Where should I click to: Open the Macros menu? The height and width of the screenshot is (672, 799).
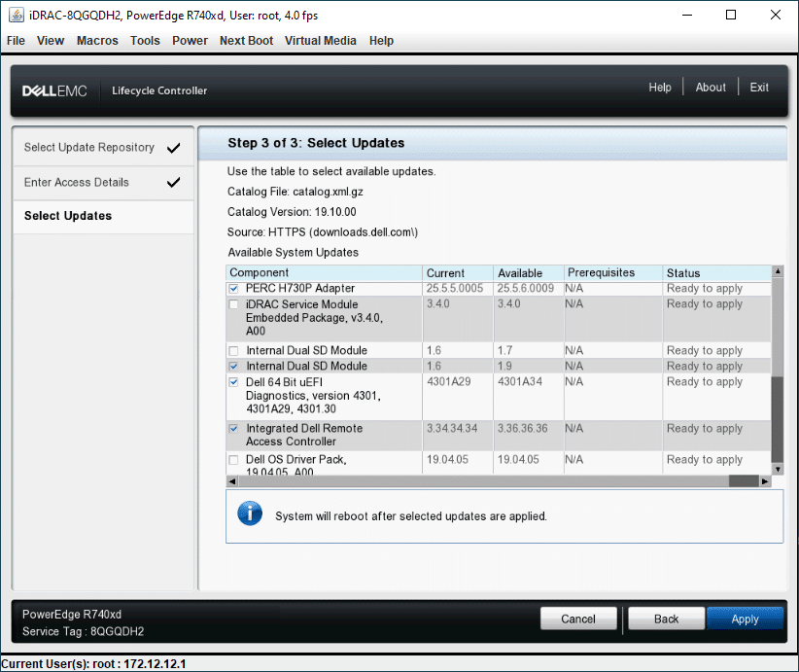[97, 40]
